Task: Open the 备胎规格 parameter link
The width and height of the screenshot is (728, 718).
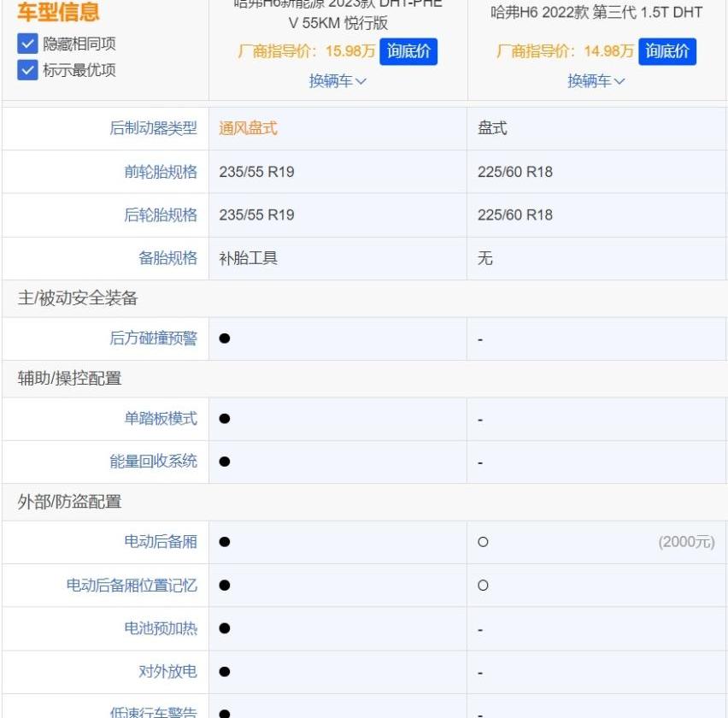Action: tap(167, 258)
